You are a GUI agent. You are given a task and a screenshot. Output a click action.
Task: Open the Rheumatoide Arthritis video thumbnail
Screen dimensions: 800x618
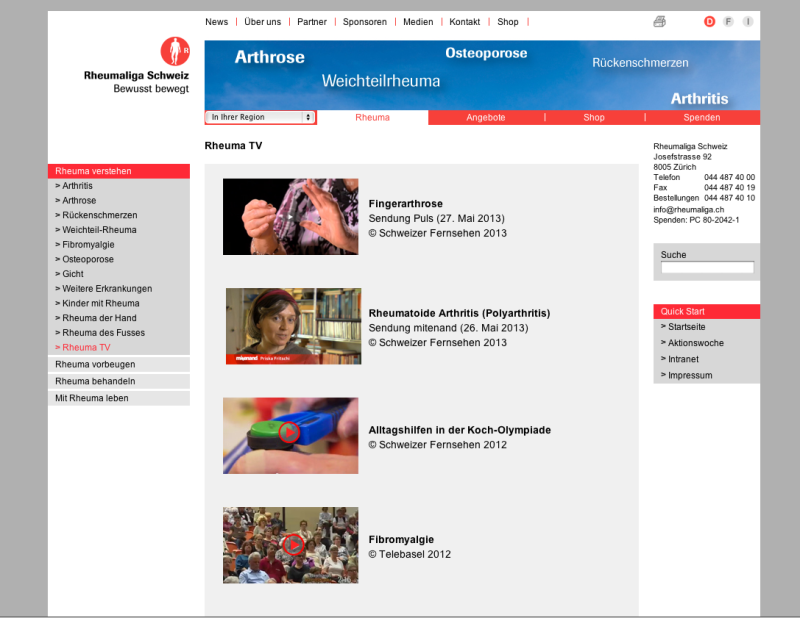(292, 326)
